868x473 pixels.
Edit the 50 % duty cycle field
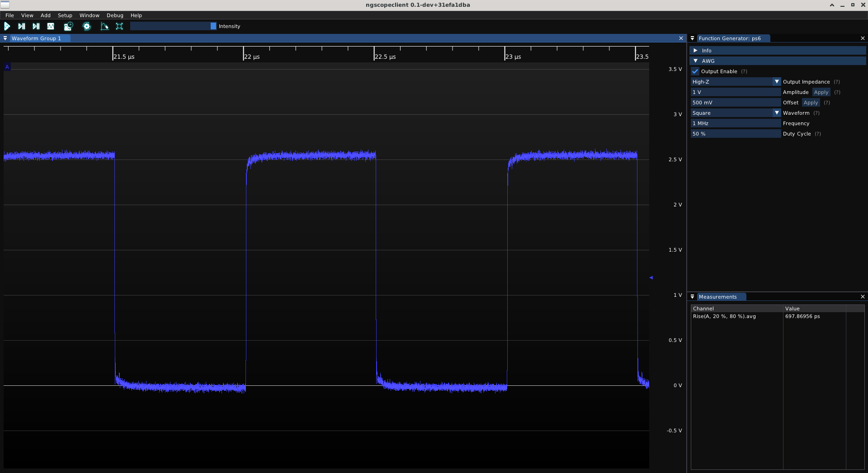[736, 134]
